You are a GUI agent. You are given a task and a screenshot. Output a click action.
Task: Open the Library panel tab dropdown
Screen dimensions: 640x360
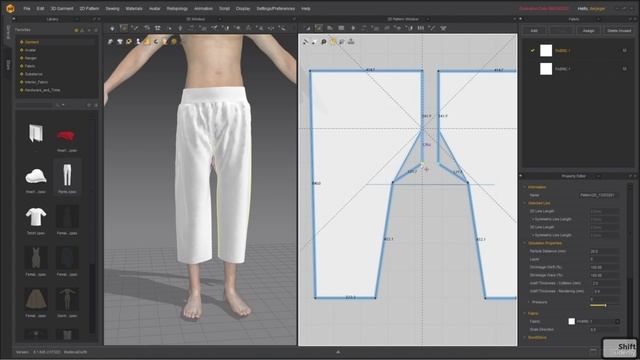[76, 19]
